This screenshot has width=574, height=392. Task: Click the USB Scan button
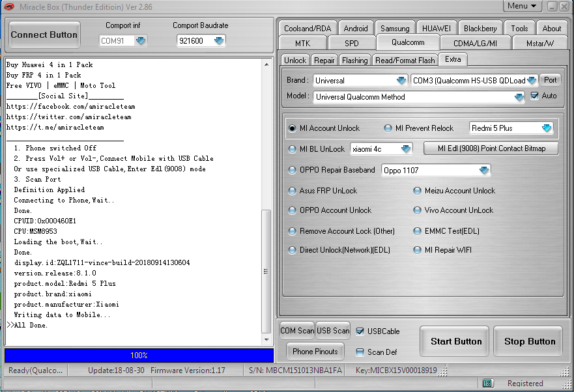(333, 331)
